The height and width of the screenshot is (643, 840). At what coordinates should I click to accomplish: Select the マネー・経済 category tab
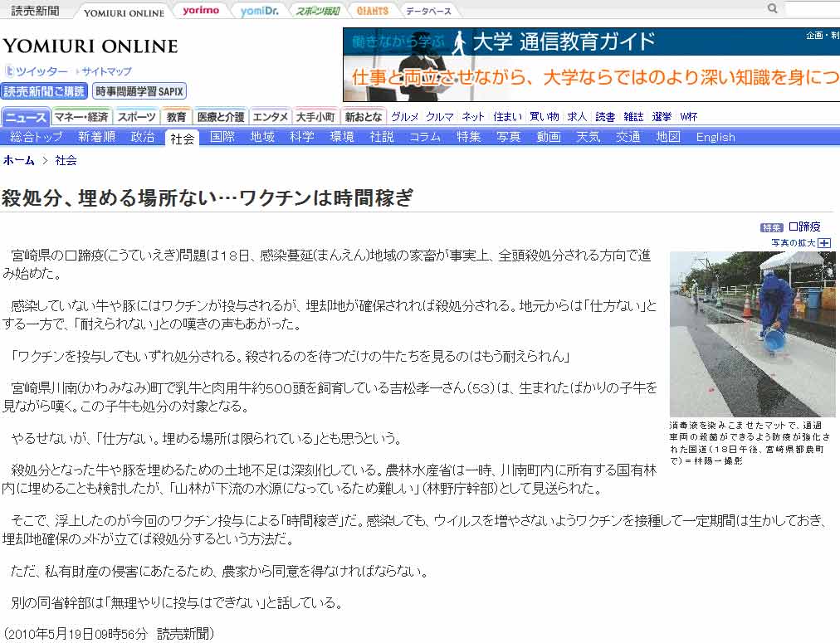(81, 117)
